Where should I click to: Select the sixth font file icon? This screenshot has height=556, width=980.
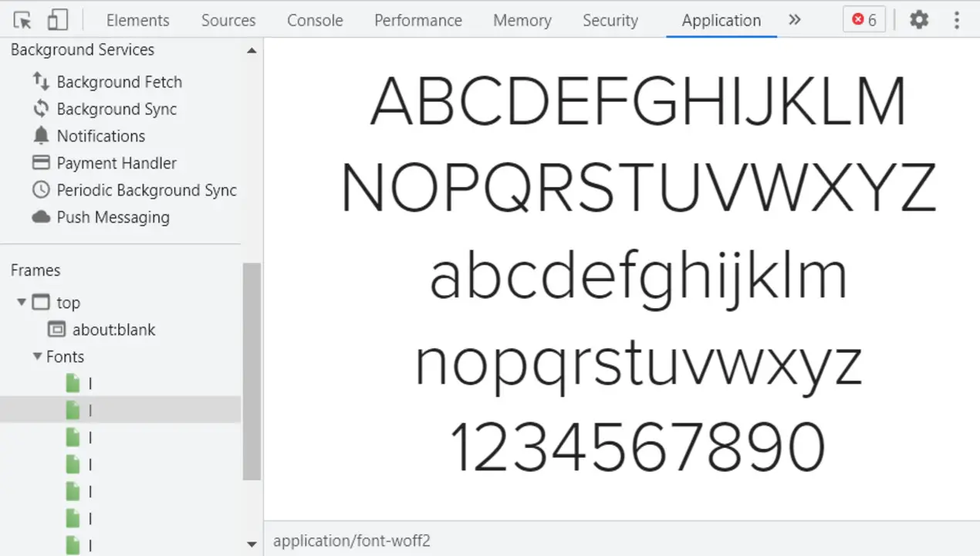click(73, 518)
